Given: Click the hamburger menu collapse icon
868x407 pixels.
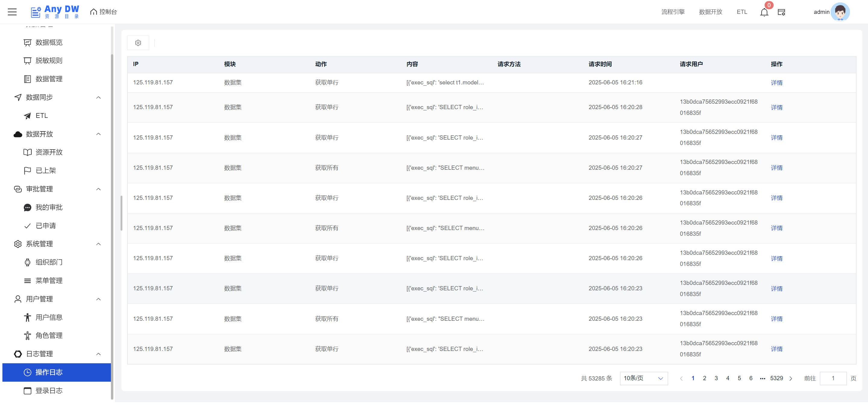Looking at the screenshot, I should (x=12, y=12).
